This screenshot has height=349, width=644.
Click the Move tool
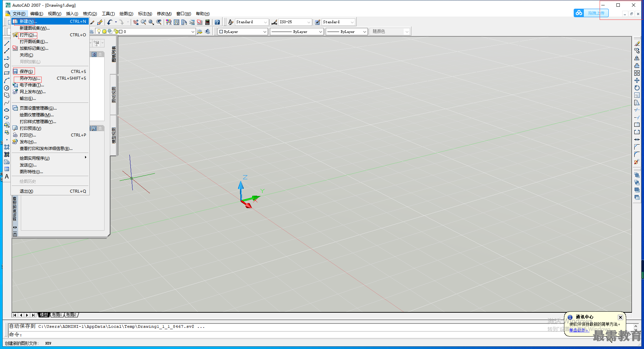[637, 80]
